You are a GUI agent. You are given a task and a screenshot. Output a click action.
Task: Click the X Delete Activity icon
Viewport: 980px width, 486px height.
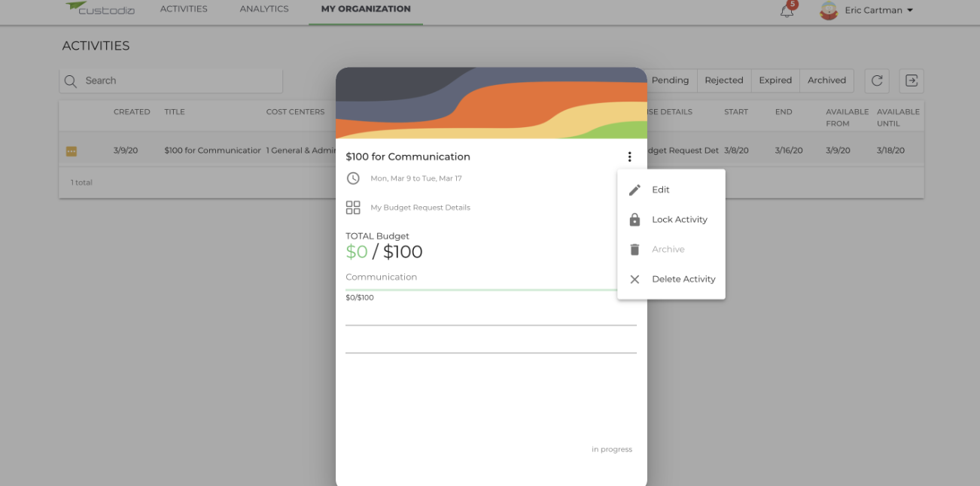pos(635,279)
